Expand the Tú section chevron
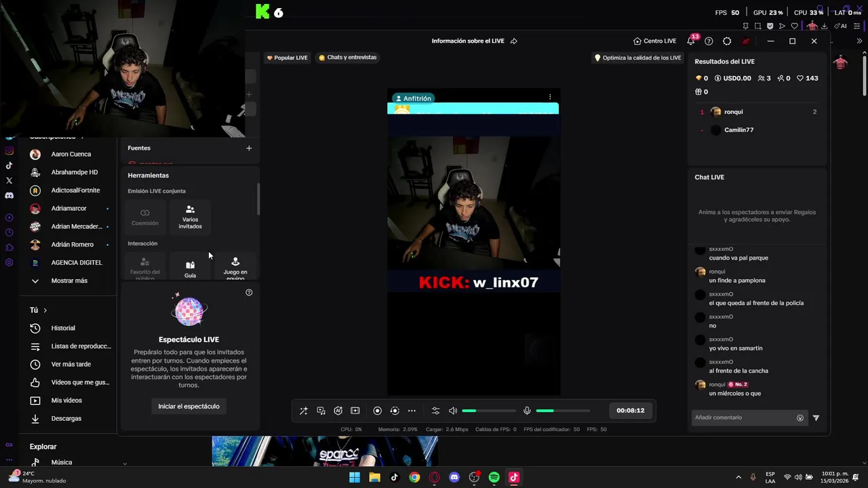868x488 pixels. pos(45,310)
